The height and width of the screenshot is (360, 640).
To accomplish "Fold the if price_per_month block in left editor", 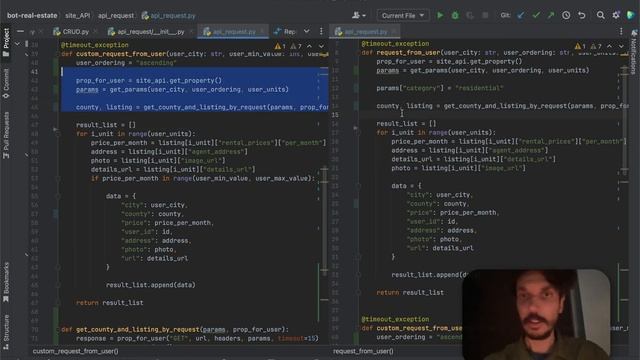I will (x=57, y=178).
